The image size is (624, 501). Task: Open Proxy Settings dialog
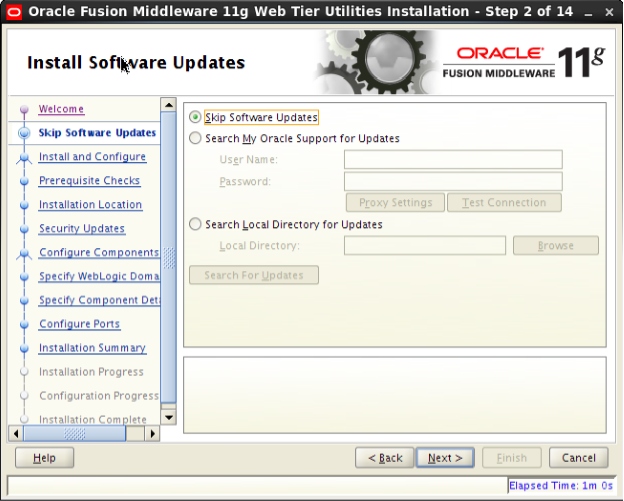coord(395,203)
